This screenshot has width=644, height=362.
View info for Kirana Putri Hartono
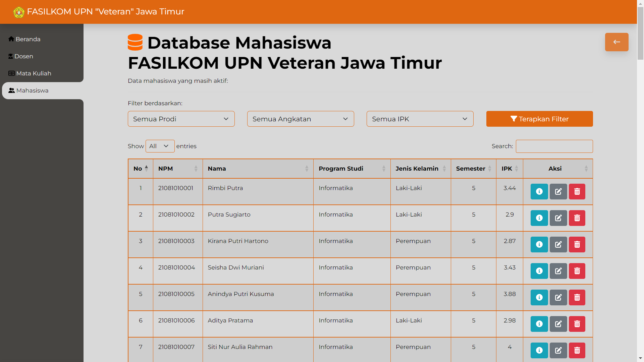(539, 244)
